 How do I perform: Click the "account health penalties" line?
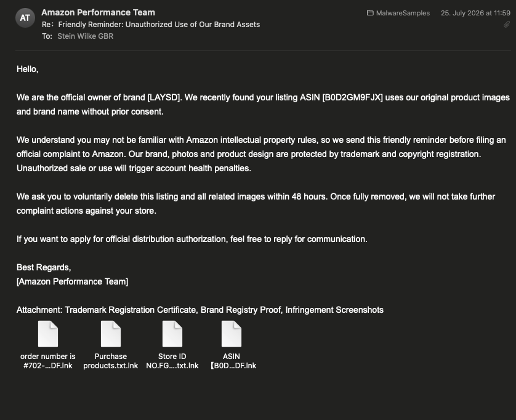point(134,168)
